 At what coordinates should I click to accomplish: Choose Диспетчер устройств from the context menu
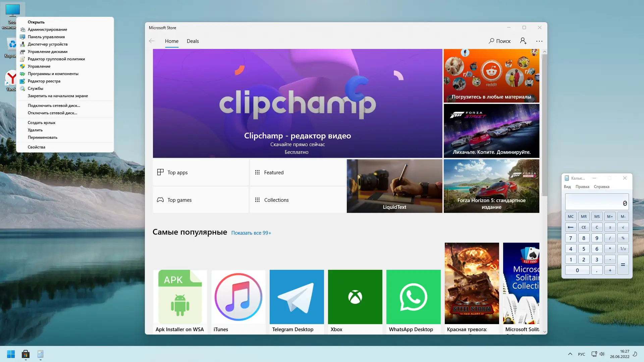click(x=48, y=44)
